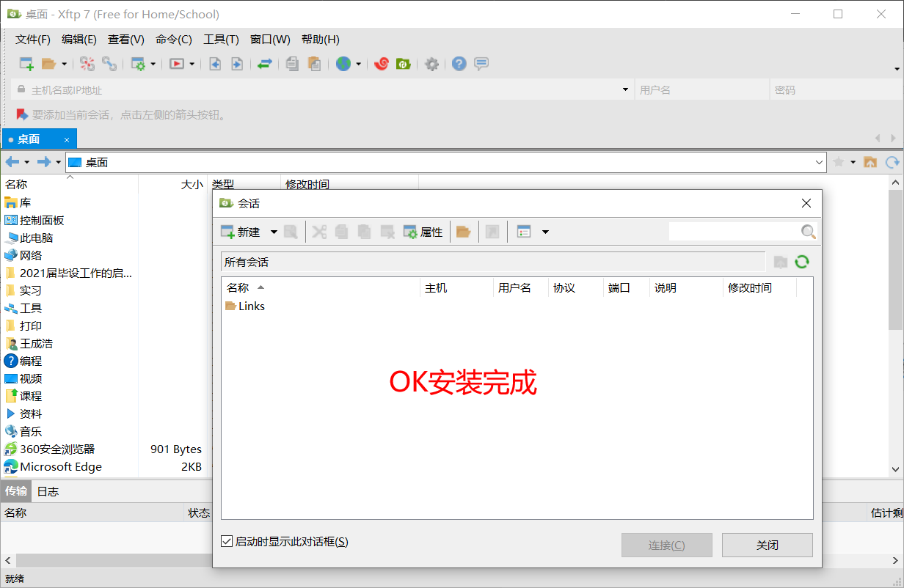Click the reconnect chain-link icon

[x=109, y=64]
